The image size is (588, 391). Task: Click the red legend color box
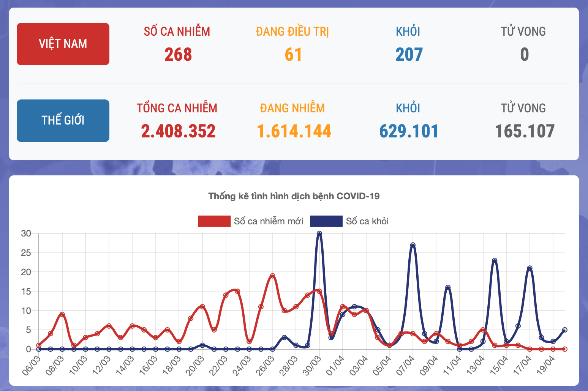pos(214,221)
